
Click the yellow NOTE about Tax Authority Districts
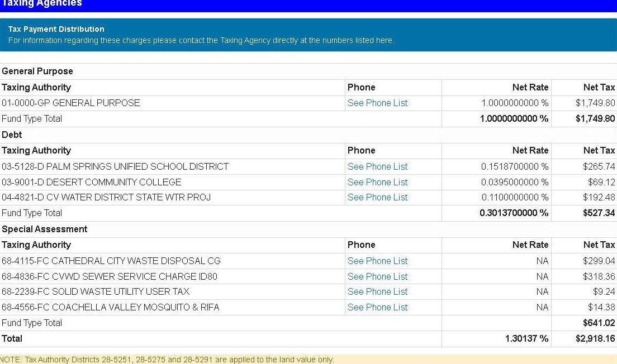[x=167, y=360]
